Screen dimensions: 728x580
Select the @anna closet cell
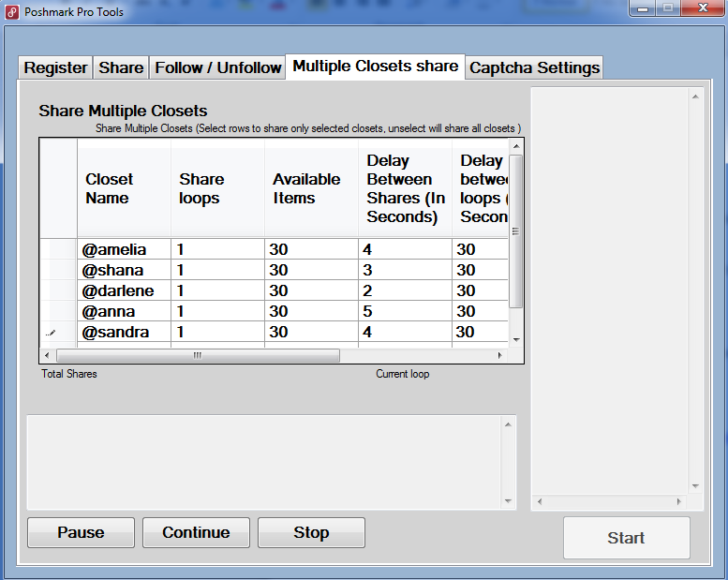coord(124,311)
